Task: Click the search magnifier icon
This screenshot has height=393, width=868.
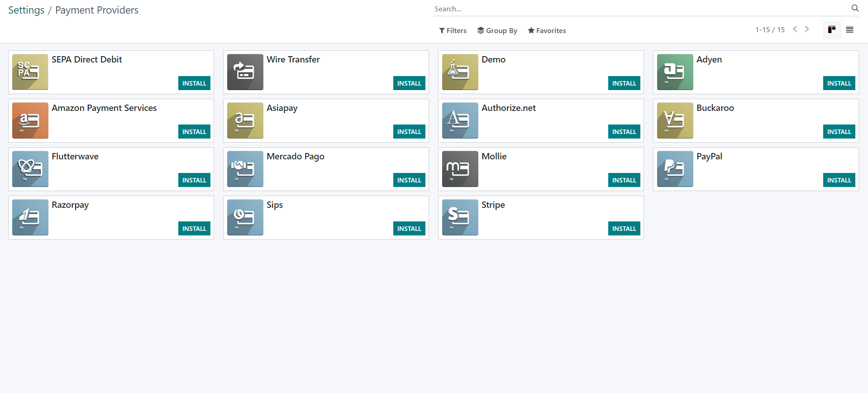Action: coord(855,8)
